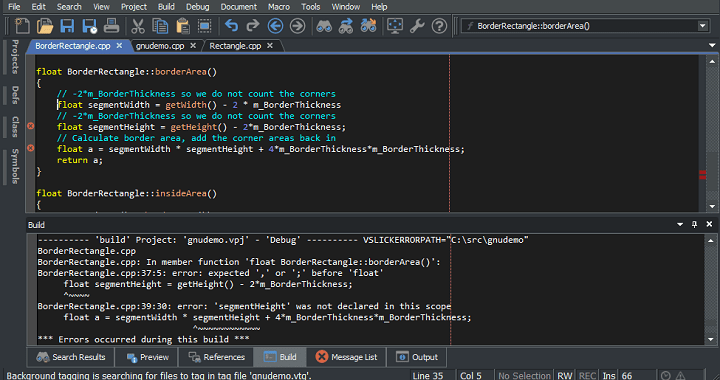Select the BorderRectangle.cpp tab

(x=73, y=46)
